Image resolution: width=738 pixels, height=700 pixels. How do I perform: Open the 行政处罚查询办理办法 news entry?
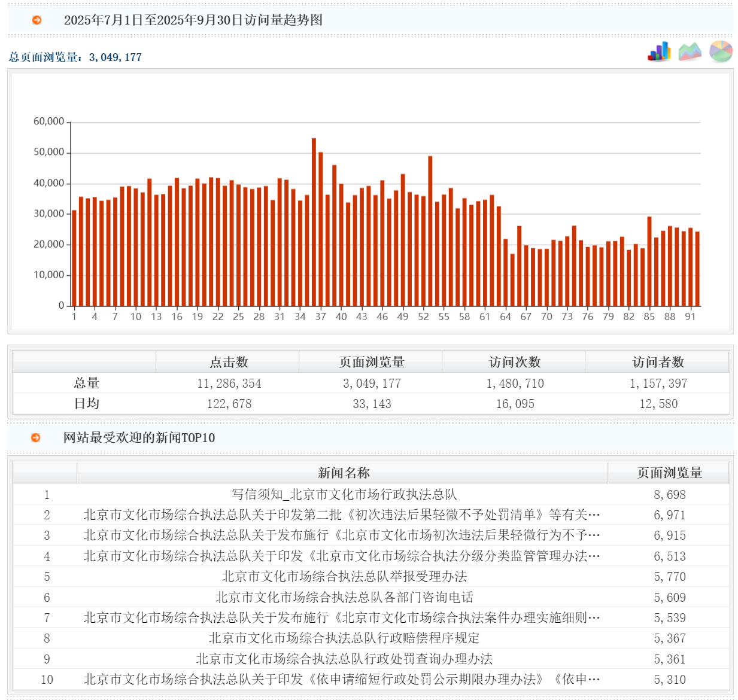(x=344, y=659)
